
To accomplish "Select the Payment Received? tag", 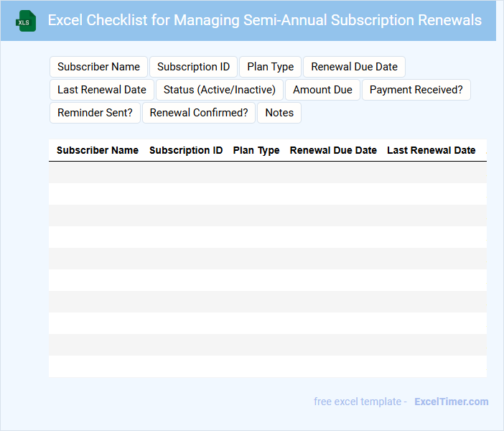I will tap(416, 90).
